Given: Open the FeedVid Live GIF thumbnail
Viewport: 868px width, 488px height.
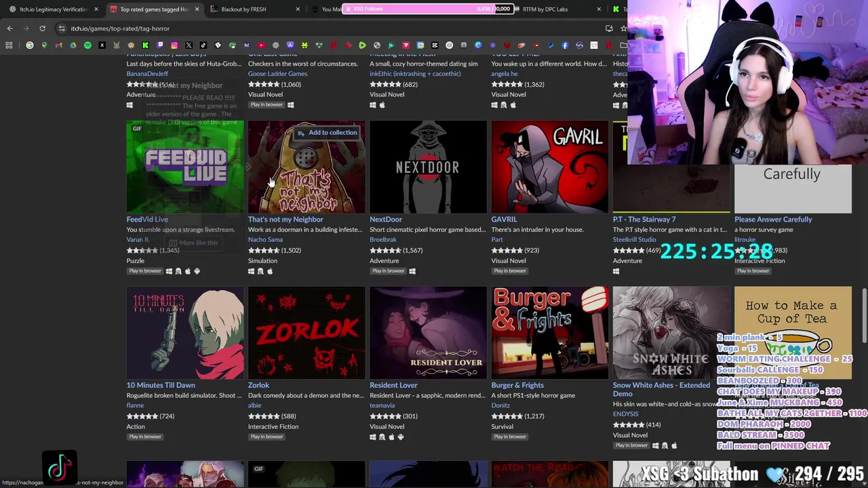Looking at the screenshot, I should click(185, 167).
